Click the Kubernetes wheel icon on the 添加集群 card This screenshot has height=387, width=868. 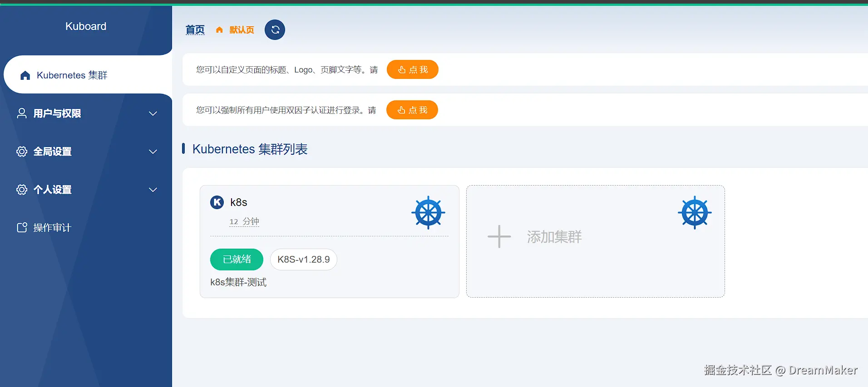click(695, 212)
